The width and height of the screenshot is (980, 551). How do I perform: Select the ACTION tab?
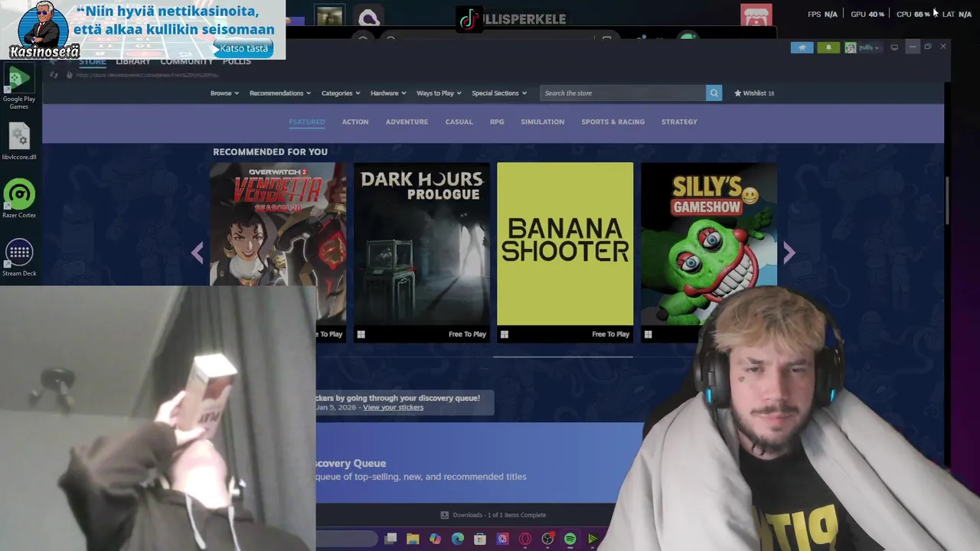[x=355, y=122]
